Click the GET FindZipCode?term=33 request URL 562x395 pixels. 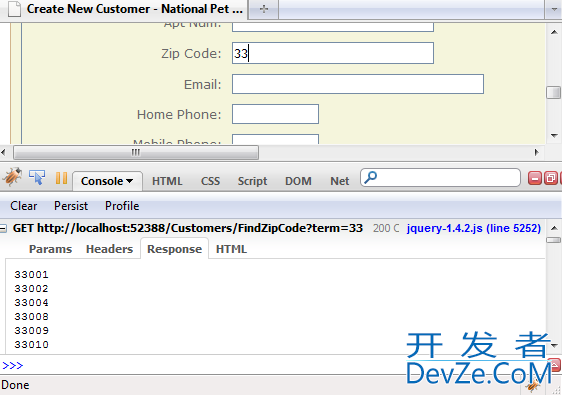[x=188, y=228]
